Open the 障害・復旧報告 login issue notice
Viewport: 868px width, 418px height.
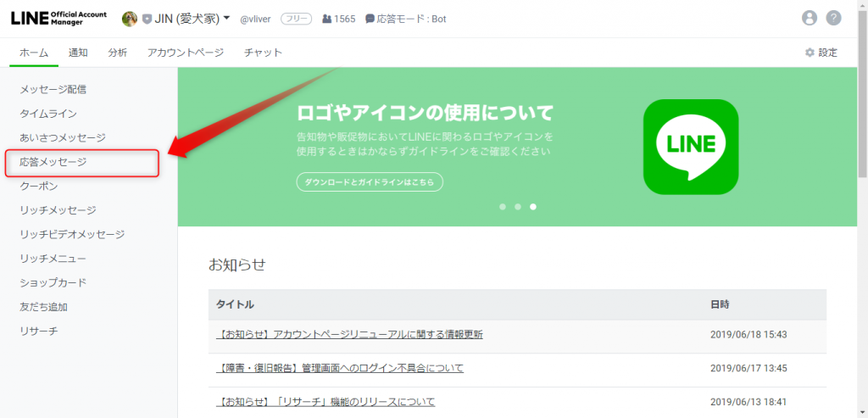[339, 368]
